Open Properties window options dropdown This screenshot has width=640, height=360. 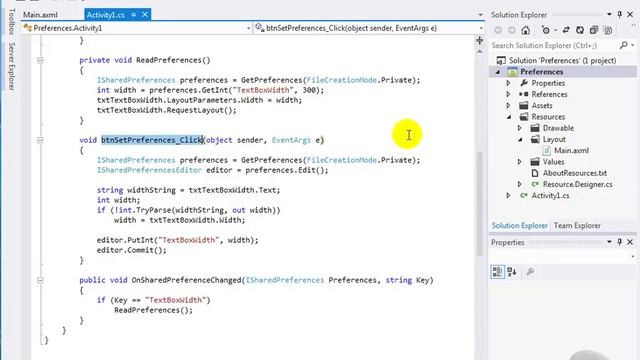click(x=609, y=242)
